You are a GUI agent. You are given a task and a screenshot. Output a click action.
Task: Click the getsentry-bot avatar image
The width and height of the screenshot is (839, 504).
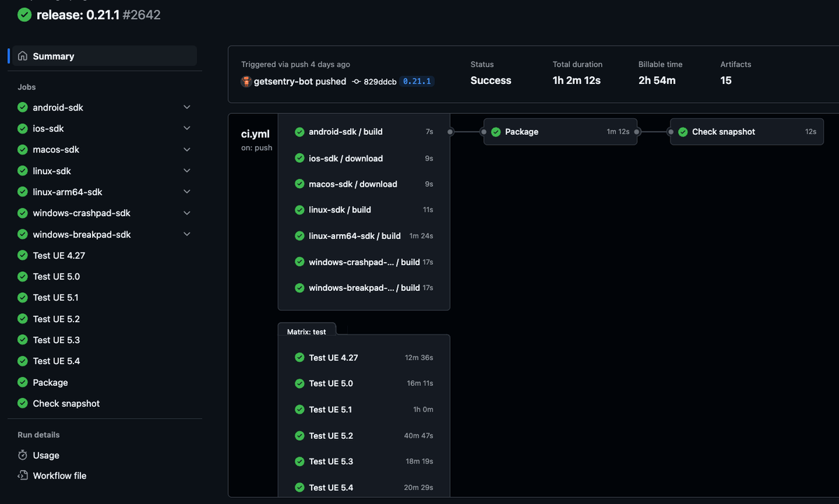246,81
